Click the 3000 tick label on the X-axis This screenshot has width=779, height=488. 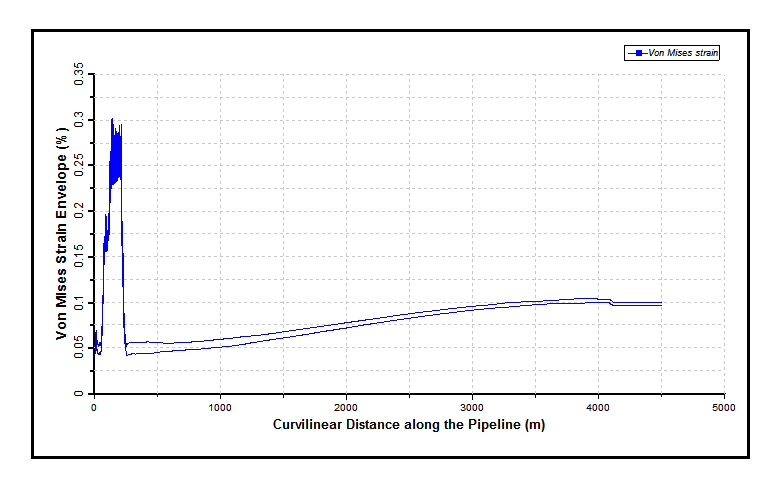472,408
